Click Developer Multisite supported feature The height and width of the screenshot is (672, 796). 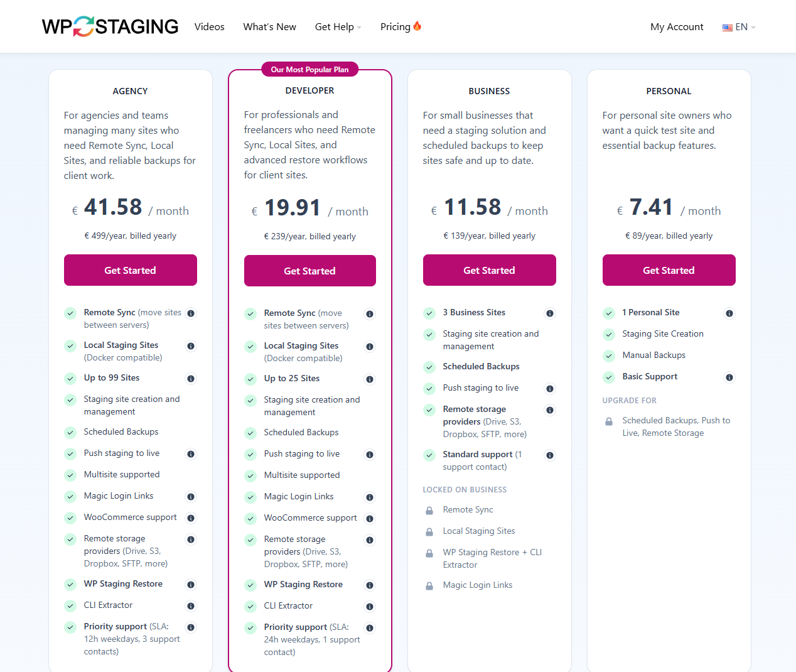coord(302,475)
